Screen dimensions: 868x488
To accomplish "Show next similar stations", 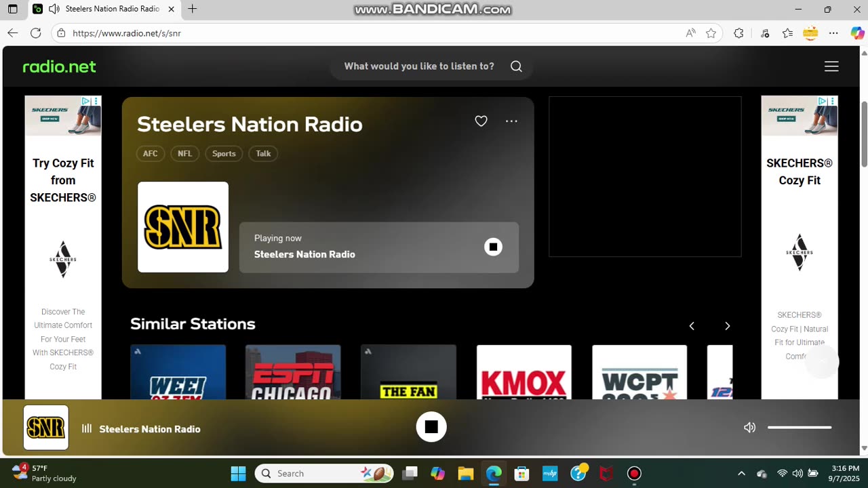I will [x=727, y=326].
